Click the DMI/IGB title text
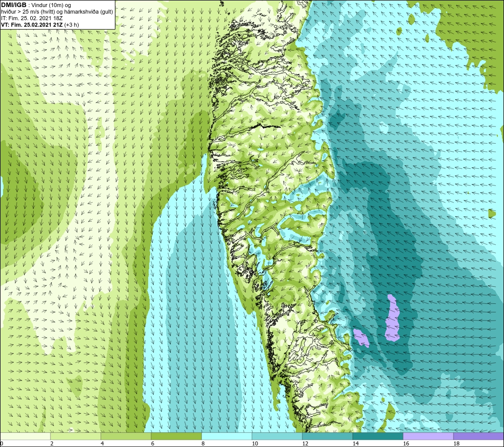 click(x=14, y=5)
